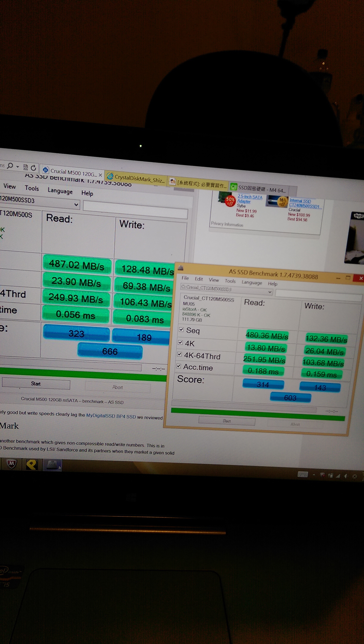Uncheck the Acc.time test checkbox
The image size is (364, 644).
point(178,366)
